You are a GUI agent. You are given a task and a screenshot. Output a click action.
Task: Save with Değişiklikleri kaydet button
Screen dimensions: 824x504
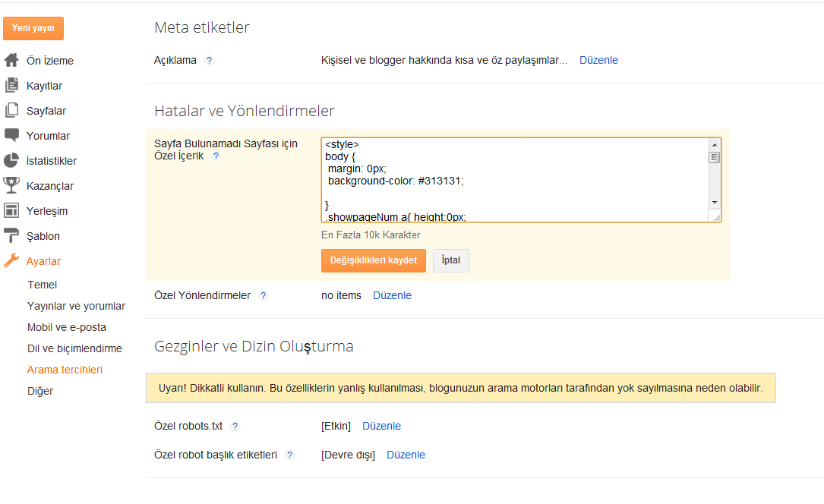[x=373, y=260]
